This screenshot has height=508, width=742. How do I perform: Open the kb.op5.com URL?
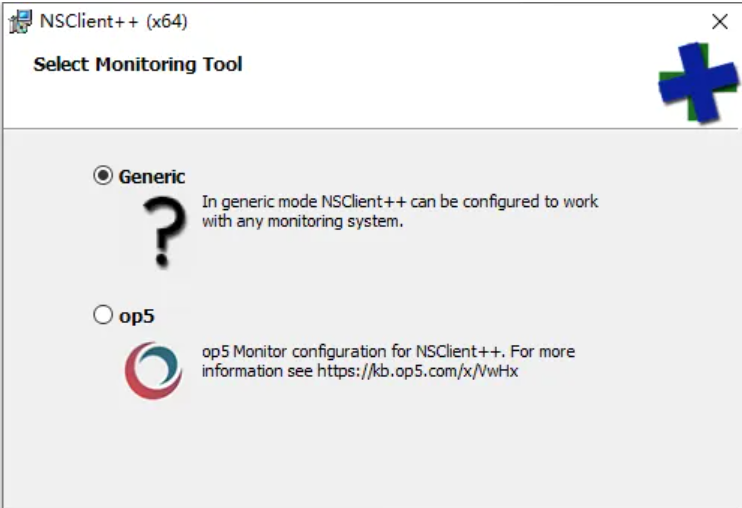[418, 371]
